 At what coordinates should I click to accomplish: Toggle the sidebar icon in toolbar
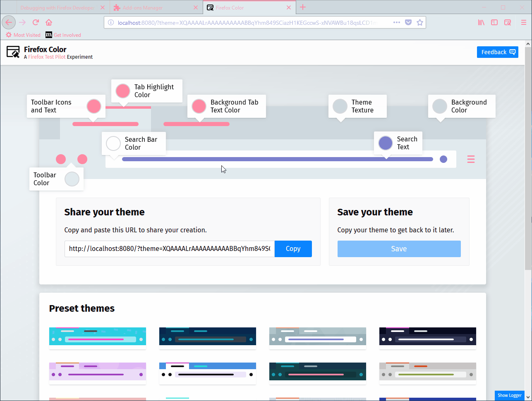coord(494,22)
